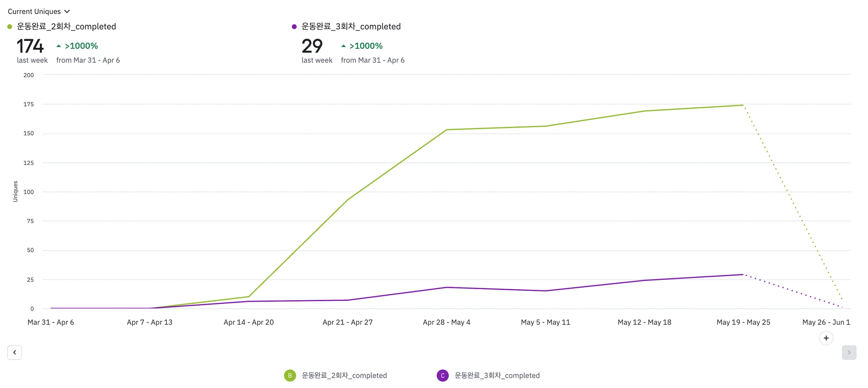The height and width of the screenshot is (388, 868).
Task: Click the purple C legend badge
Action: click(442, 375)
